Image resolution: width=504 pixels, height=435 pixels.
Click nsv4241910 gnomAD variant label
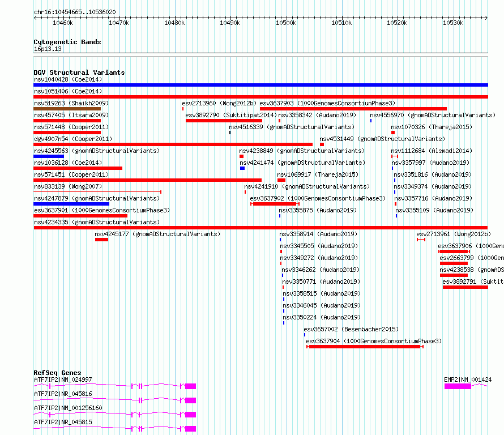307,186
